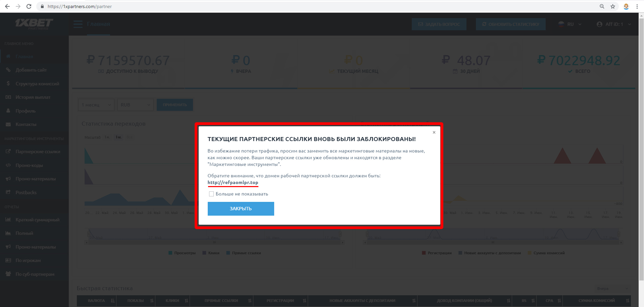This screenshot has width=644, height=307.
Task: Click the ЗАДАТЬ ВОПРОС button
Action: 439,24
